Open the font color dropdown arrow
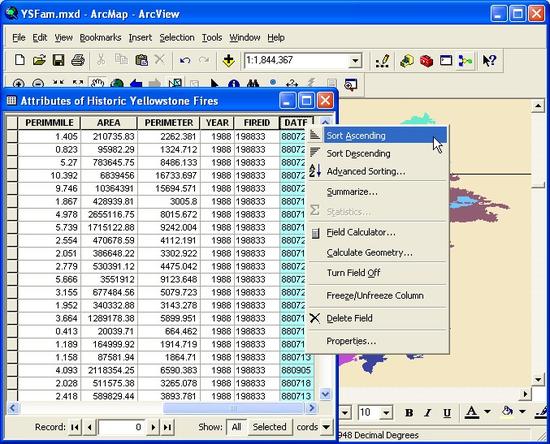550x444 pixels. pyautogui.click(x=487, y=412)
